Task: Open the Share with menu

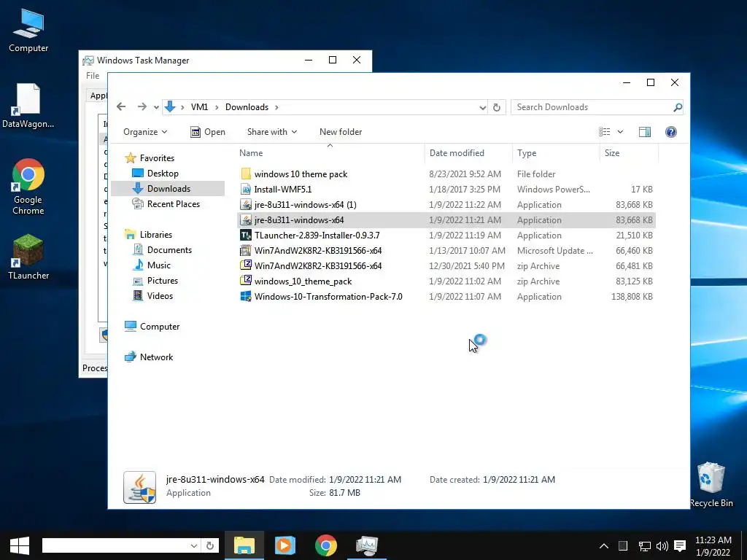Action: coord(272,132)
